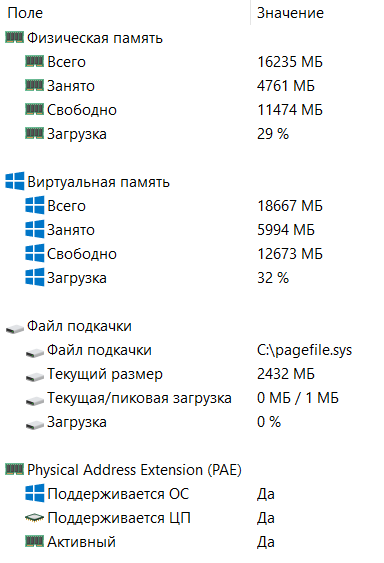Image resolution: width=384 pixels, height=563 pixels.
Task: Select the Physical Address Extension (PAE) group
Action: (x=192, y=470)
